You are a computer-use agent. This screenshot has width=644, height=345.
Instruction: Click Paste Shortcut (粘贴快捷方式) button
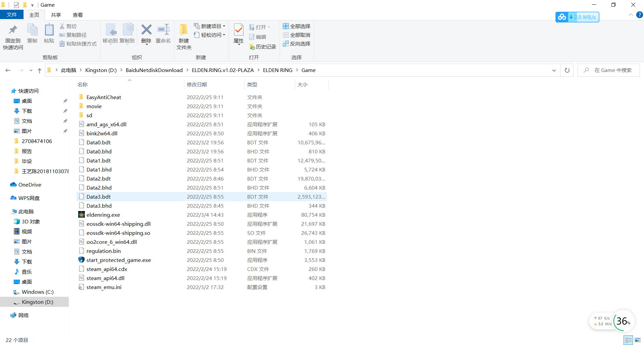point(78,44)
